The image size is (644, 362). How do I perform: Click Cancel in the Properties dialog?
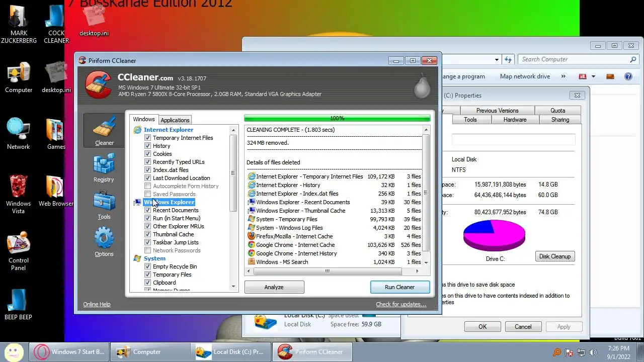click(x=523, y=327)
